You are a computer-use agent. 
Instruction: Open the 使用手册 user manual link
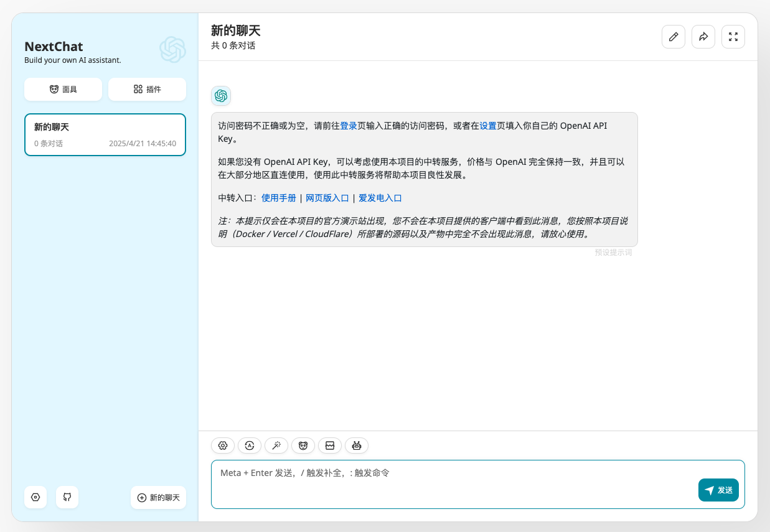pyautogui.click(x=279, y=198)
